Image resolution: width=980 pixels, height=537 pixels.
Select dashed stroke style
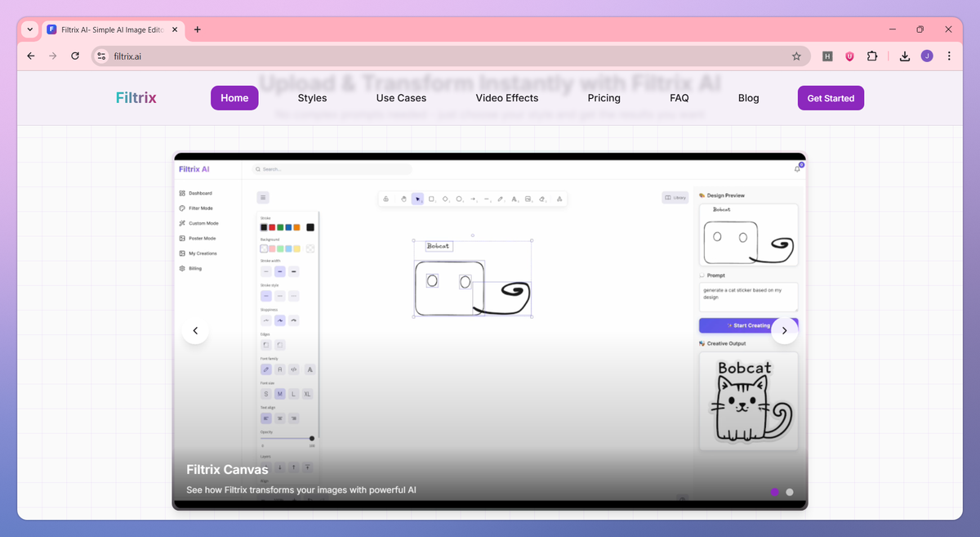tap(280, 296)
